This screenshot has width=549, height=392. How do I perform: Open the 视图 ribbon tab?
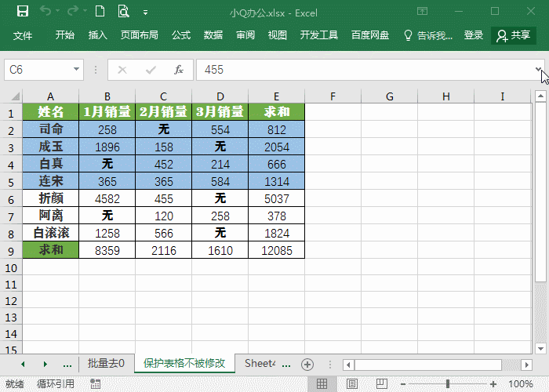pos(278,35)
